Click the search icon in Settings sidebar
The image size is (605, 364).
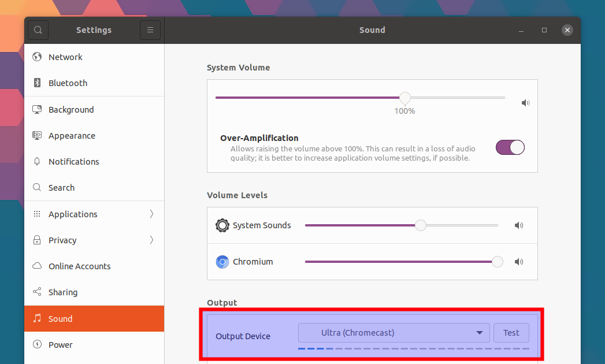[x=38, y=29]
